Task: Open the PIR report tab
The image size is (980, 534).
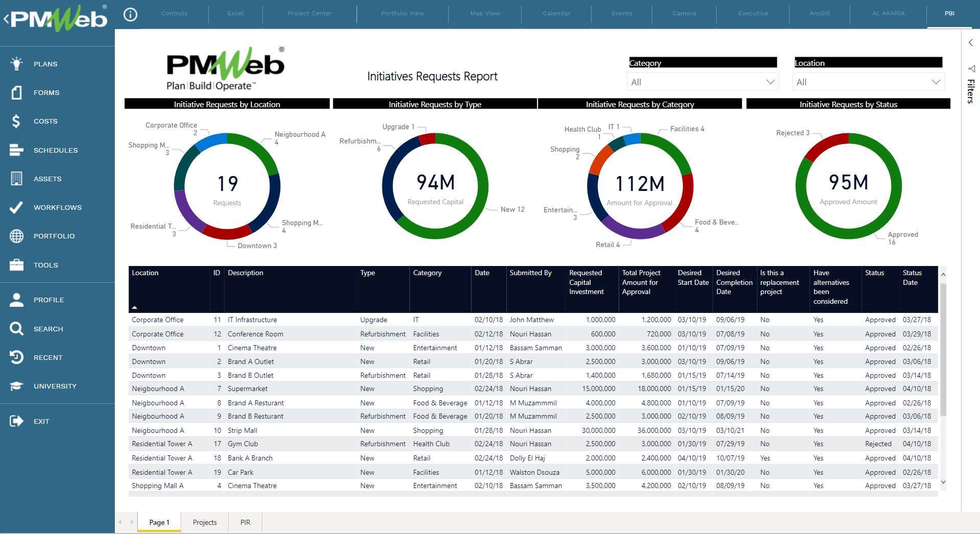Action: click(x=244, y=522)
